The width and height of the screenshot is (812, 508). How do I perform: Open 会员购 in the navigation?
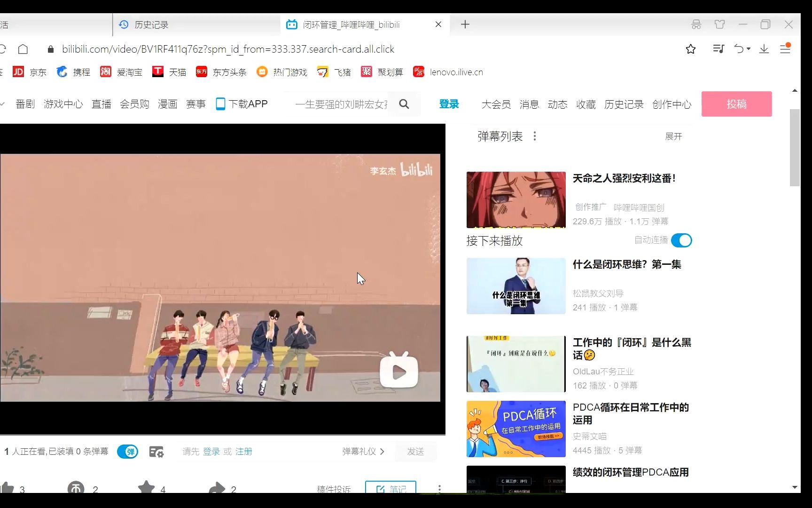pos(134,104)
